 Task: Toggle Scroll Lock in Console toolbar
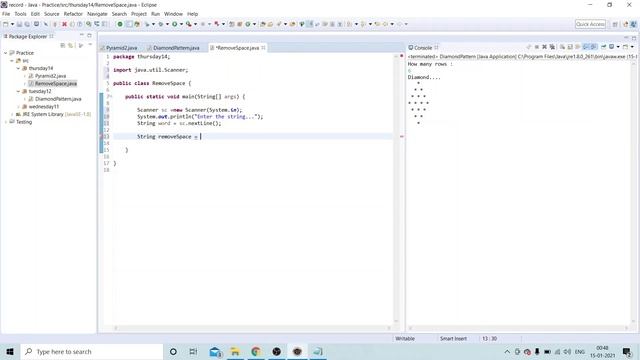coord(570,47)
